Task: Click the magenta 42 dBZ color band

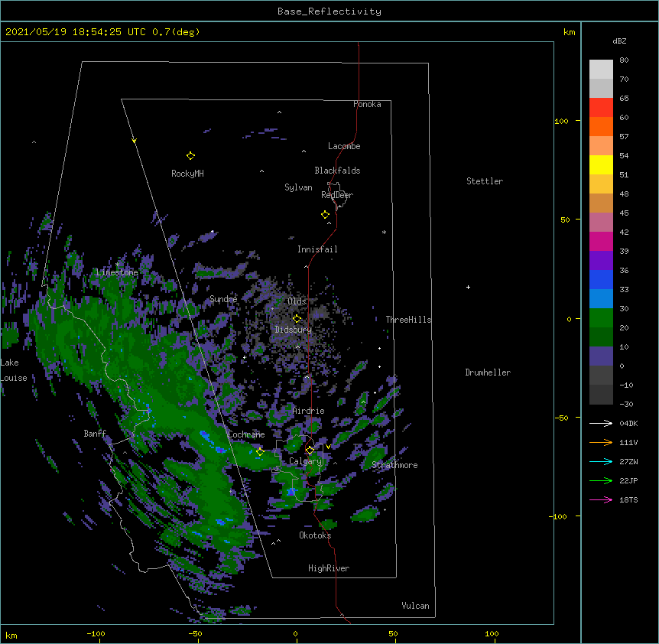Action: [601, 241]
